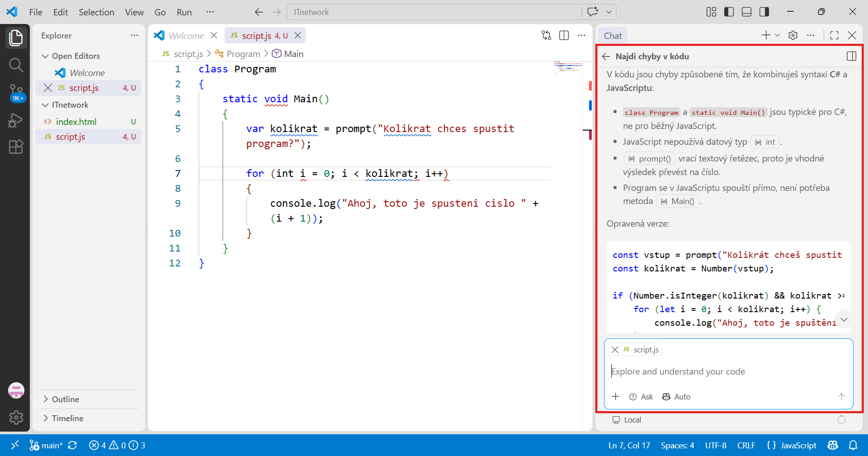The image size is (868, 456).
Task: Open Ask mode picker in chat
Action: point(641,397)
